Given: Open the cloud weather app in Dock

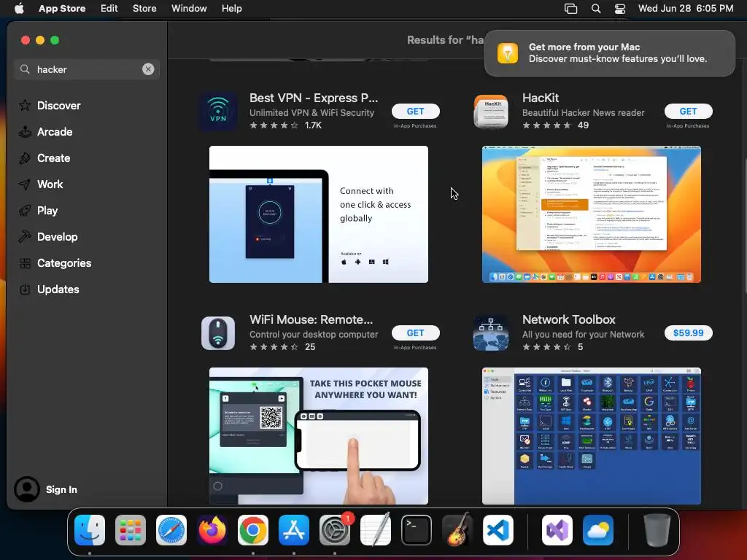Looking at the screenshot, I should [598, 530].
